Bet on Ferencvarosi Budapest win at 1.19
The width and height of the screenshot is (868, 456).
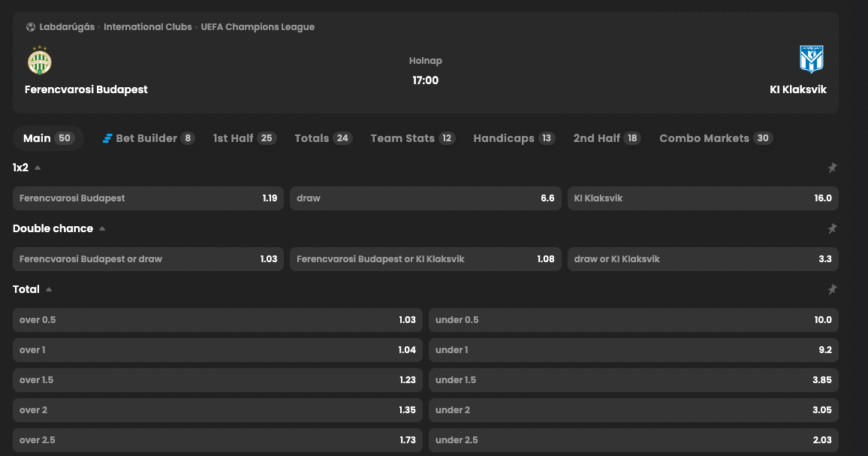click(149, 198)
